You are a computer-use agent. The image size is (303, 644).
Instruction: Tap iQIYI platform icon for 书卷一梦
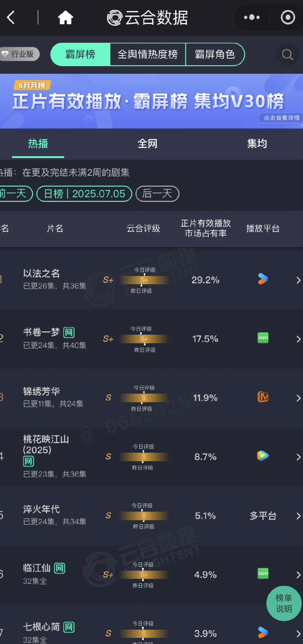[263, 338]
